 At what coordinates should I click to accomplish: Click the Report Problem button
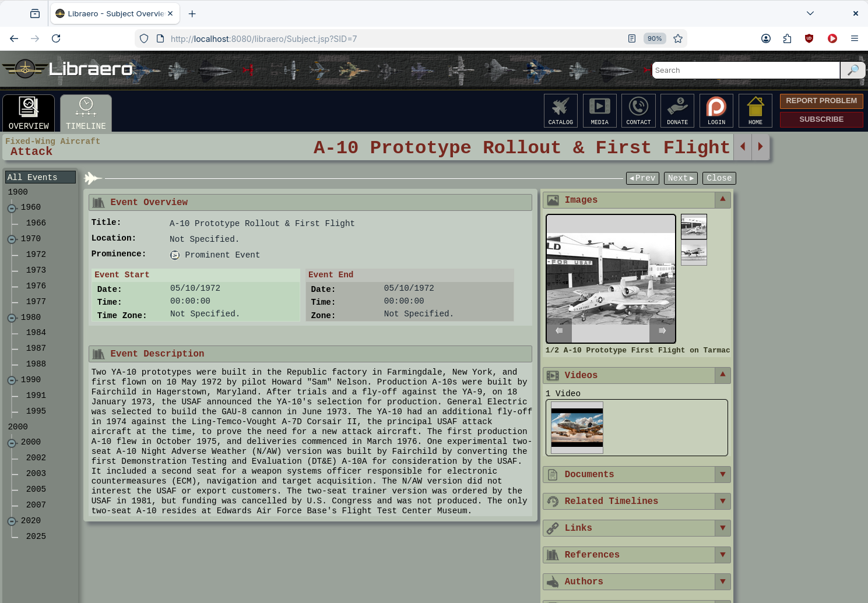821,101
